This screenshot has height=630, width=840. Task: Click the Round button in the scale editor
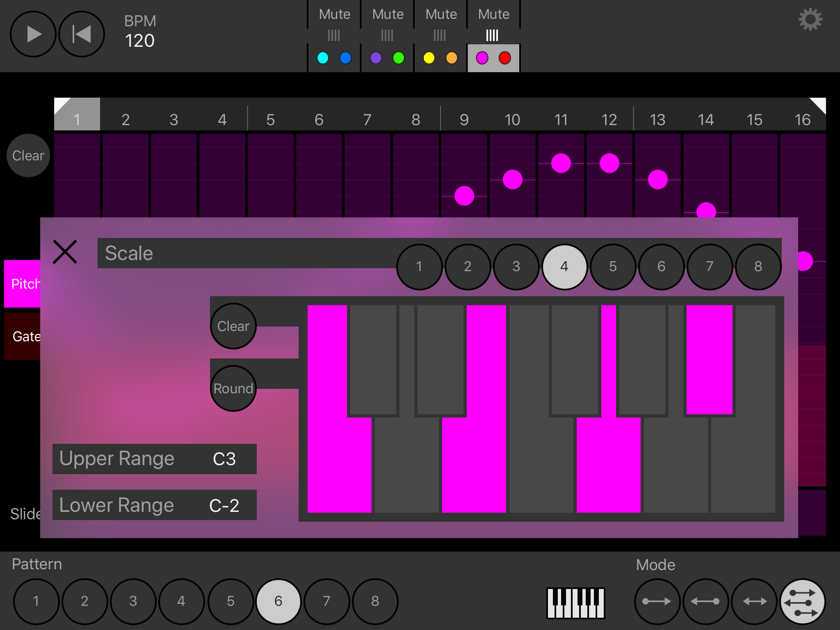point(233,388)
